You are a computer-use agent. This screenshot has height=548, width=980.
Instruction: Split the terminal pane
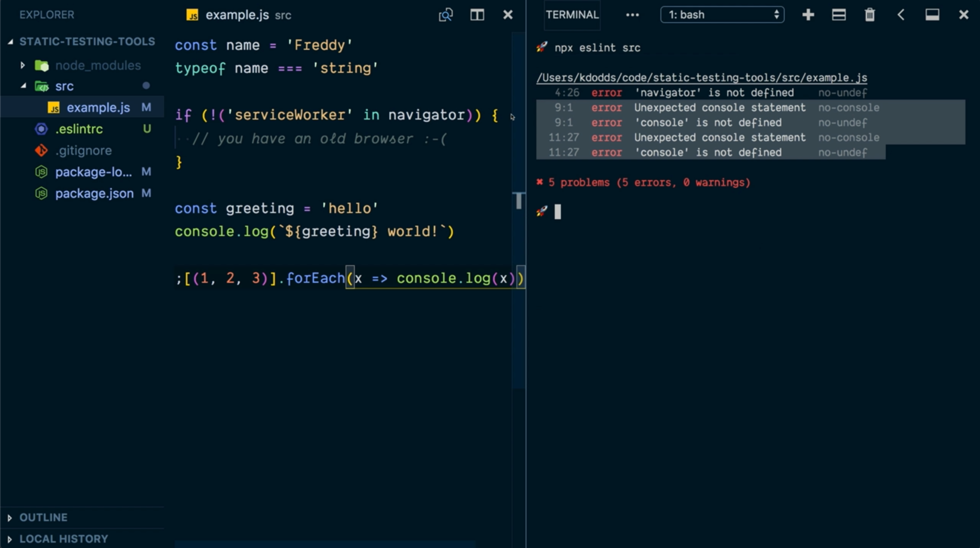tap(839, 15)
